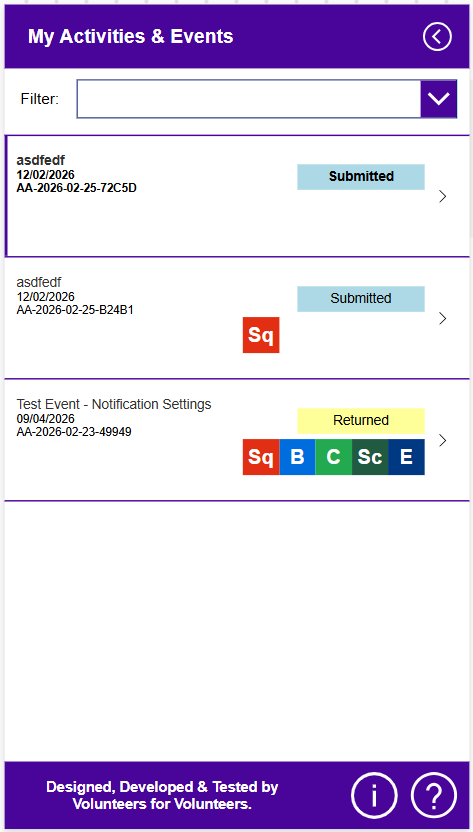Open details chevron for AA-2026-02-25-72C5D

pos(443,196)
